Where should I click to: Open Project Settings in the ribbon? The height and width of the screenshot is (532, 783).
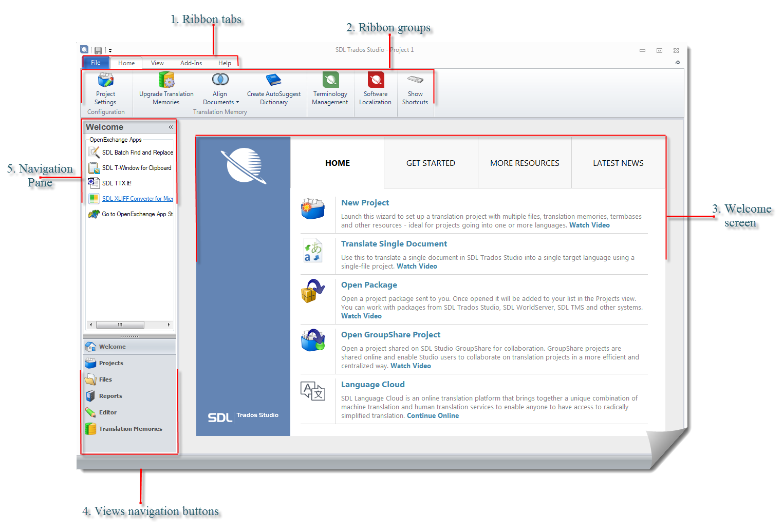point(106,89)
